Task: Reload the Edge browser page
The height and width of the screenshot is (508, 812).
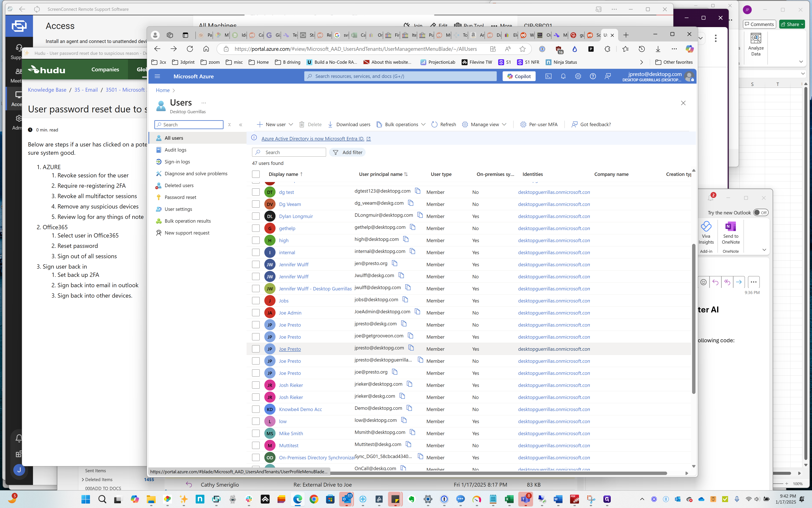Action: tap(190, 49)
